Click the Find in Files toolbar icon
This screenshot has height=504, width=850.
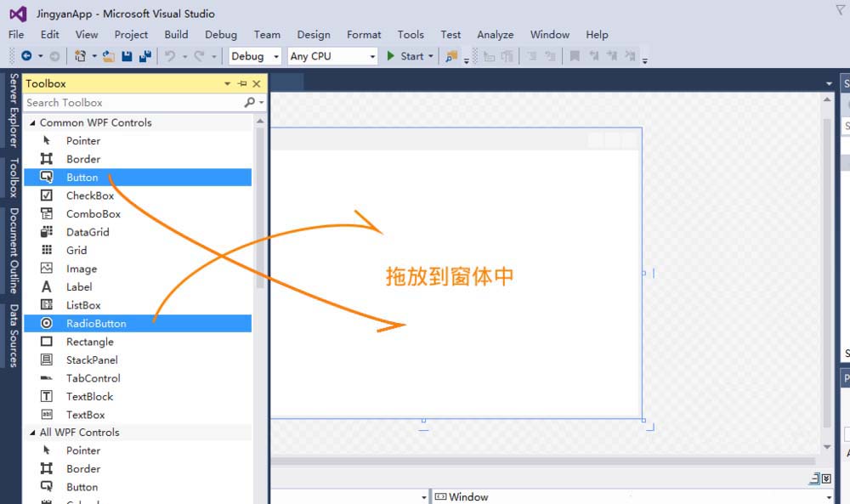tap(451, 56)
